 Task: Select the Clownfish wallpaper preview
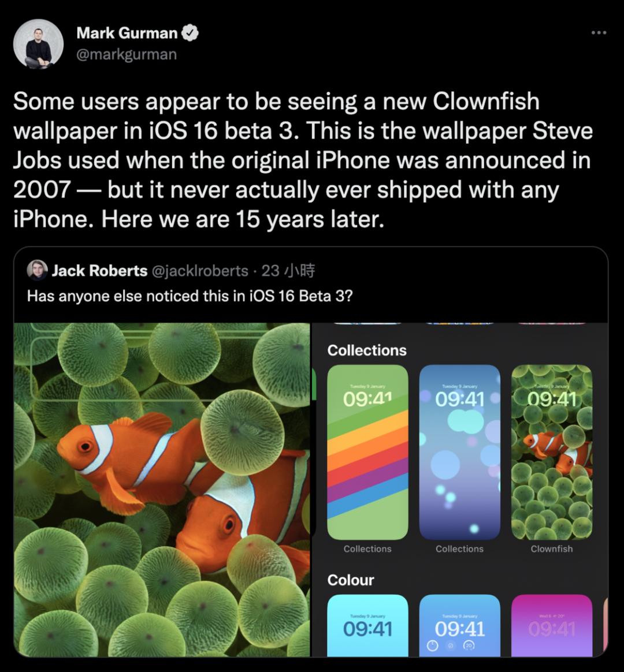coord(552,452)
